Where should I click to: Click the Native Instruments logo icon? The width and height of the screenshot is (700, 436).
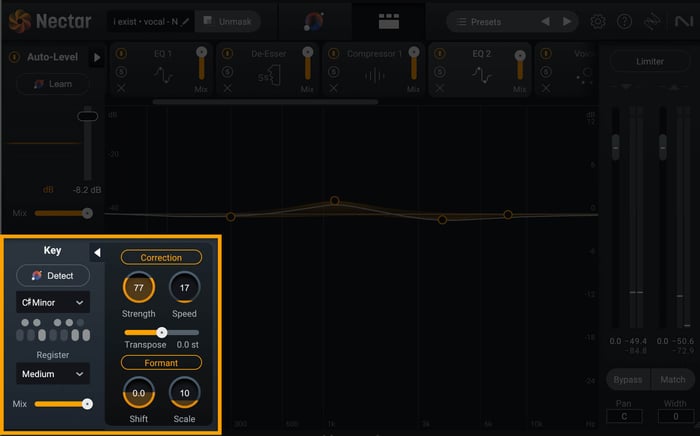pos(684,21)
